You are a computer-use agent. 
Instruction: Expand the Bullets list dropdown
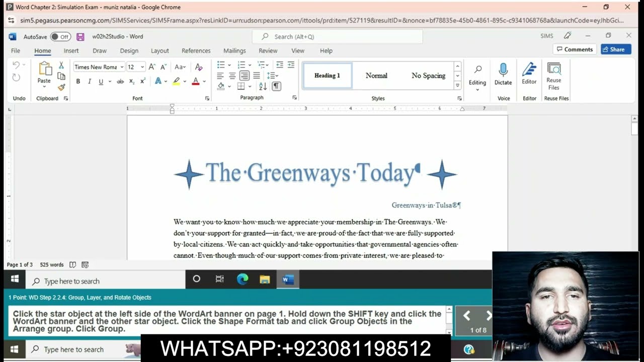(x=229, y=65)
